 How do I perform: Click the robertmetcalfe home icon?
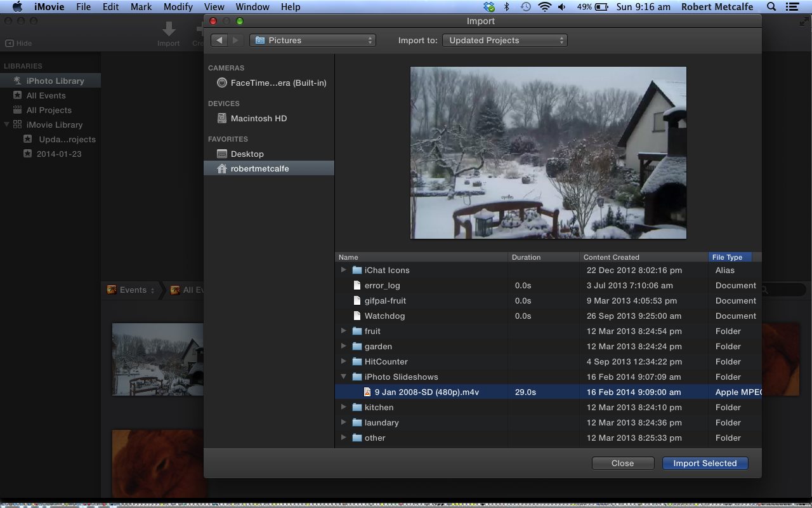[221, 169]
